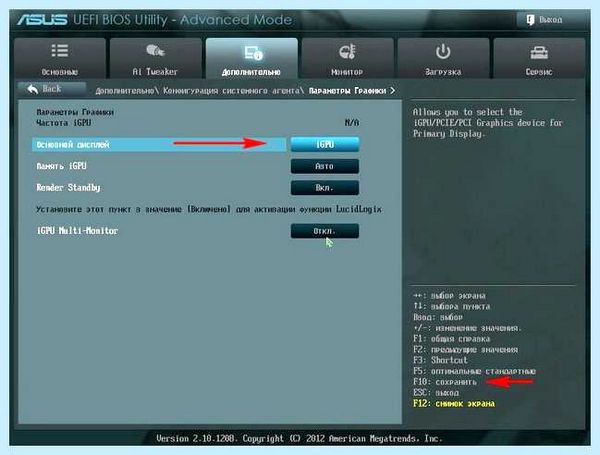Select the Основной дисплей row label

pos(73,145)
